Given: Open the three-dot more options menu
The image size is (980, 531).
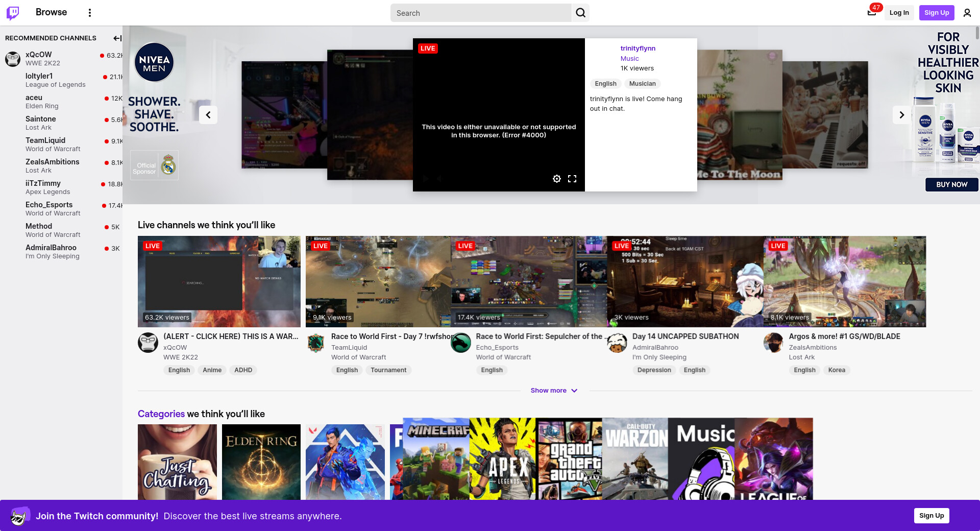Looking at the screenshot, I should click(90, 13).
